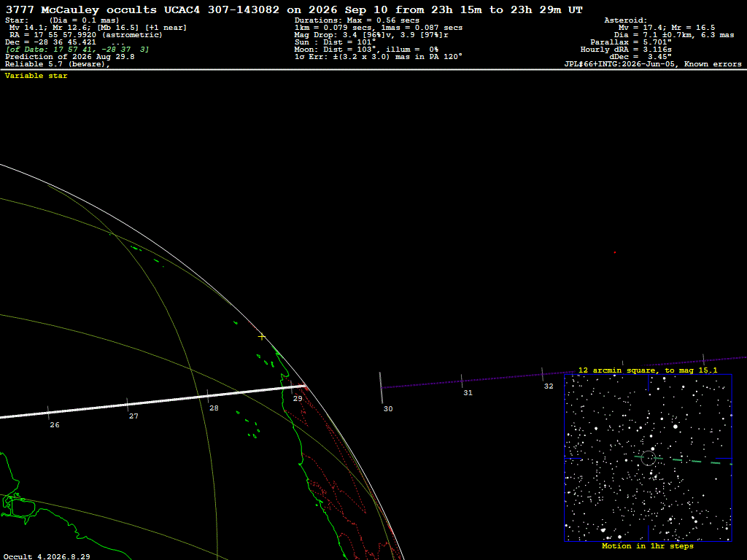This screenshot has height=560, width=747.
Task: Click the green island outline at bottom left
Action: pos(18,507)
